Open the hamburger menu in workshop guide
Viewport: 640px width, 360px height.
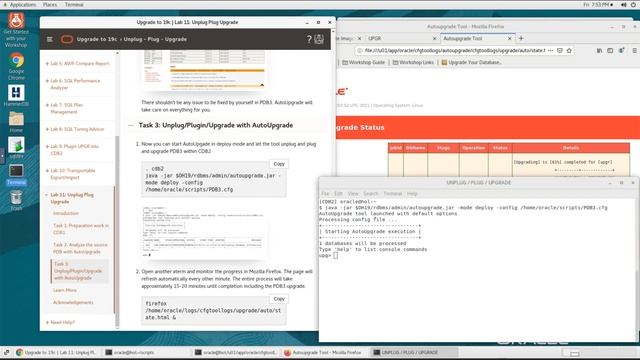[50, 39]
